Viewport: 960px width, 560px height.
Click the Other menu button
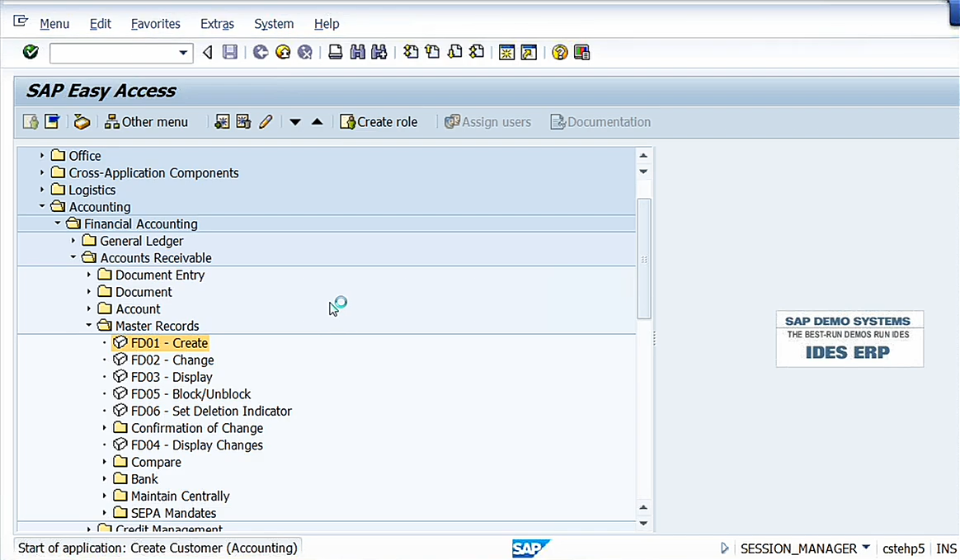(146, 122)
